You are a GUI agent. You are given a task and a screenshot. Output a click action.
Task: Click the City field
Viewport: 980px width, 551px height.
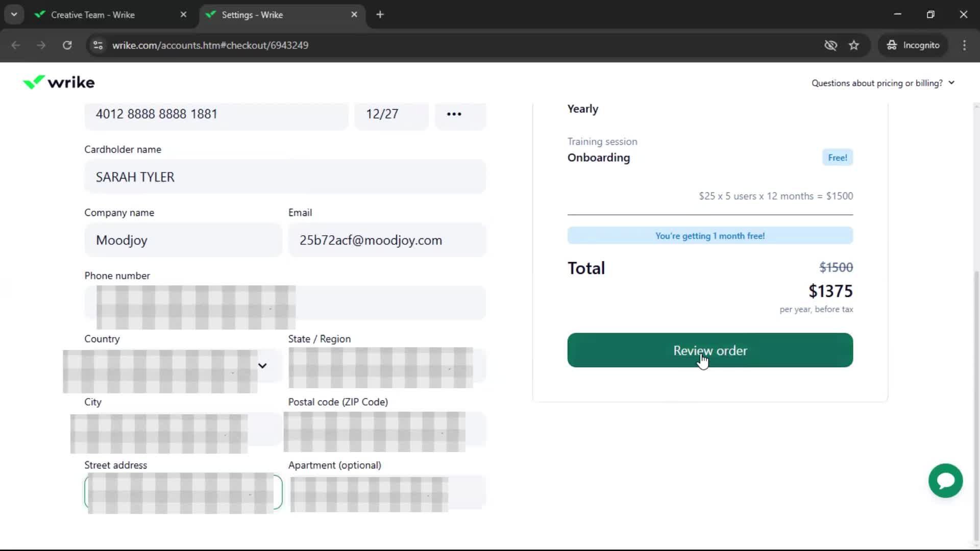click(183, 429)
